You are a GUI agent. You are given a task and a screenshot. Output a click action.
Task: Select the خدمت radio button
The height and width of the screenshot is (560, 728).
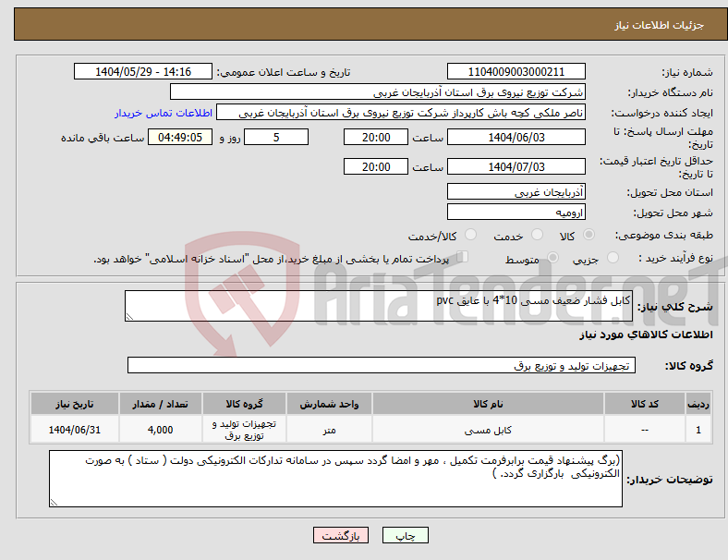point(537,235)
